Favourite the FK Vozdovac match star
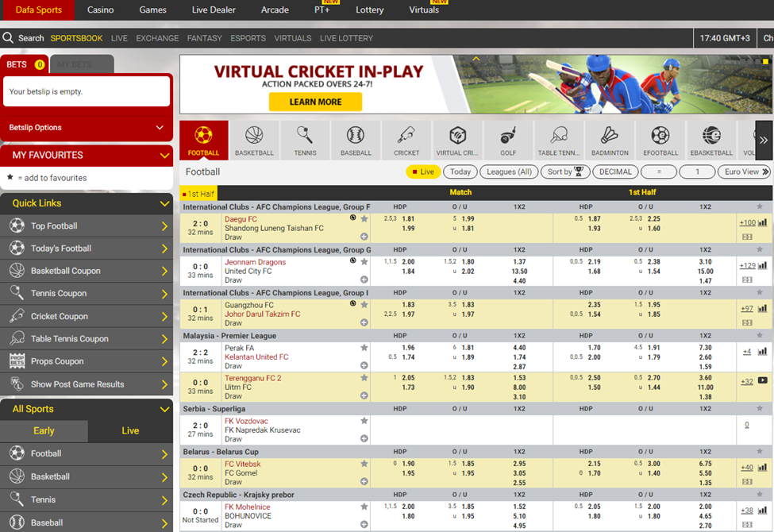 click(364, 421)
